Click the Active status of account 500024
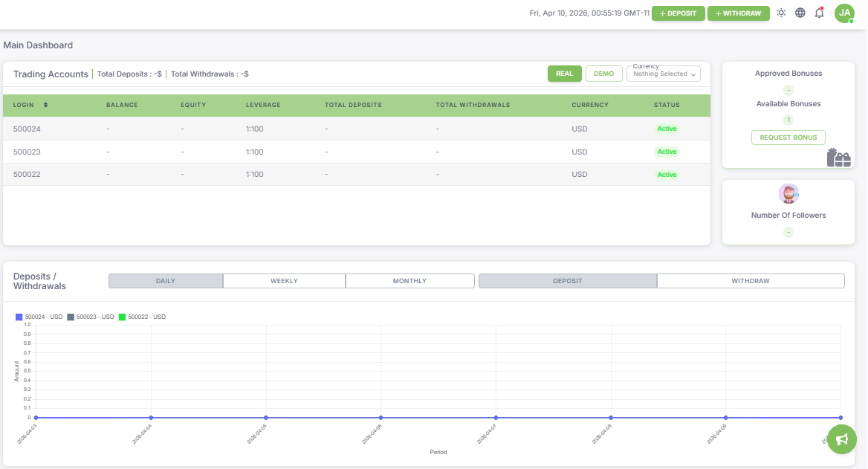Viewport: 868px width, 469px height. 667,129
